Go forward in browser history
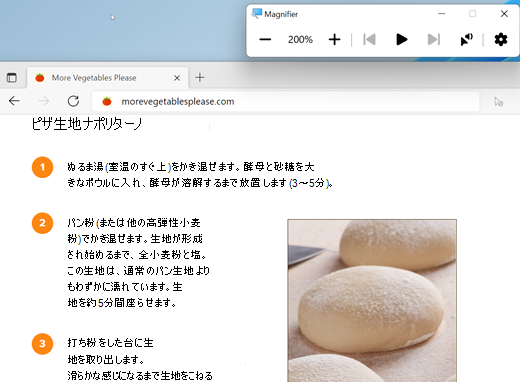This screenshot has width=520, height=382. click(x=44, y=101)
